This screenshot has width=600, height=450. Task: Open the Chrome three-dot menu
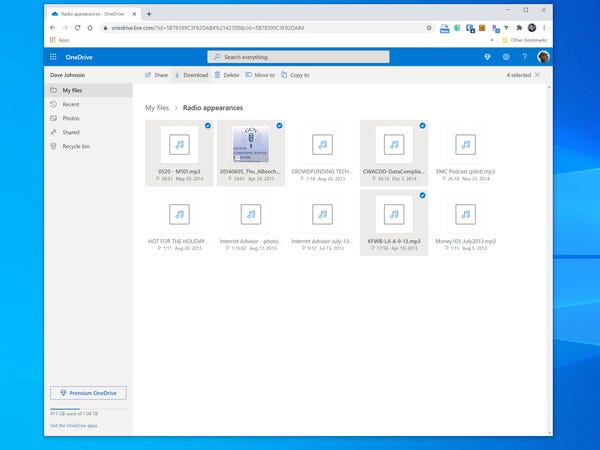pyautogui.click(x=544, y=28)
